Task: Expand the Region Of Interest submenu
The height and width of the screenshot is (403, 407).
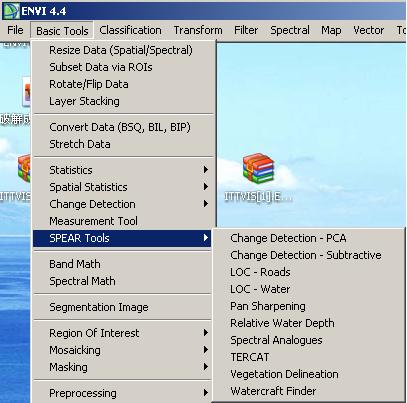Action: coord(122,333)
